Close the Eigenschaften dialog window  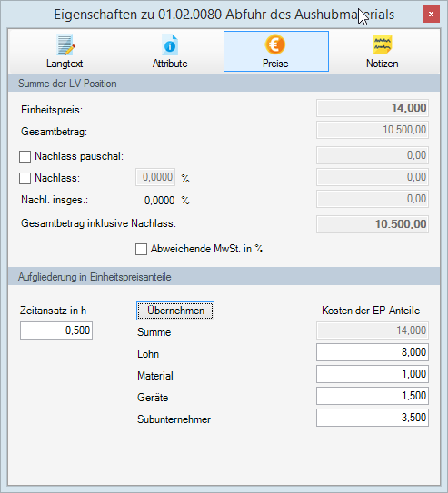click(x=431, y=15)
